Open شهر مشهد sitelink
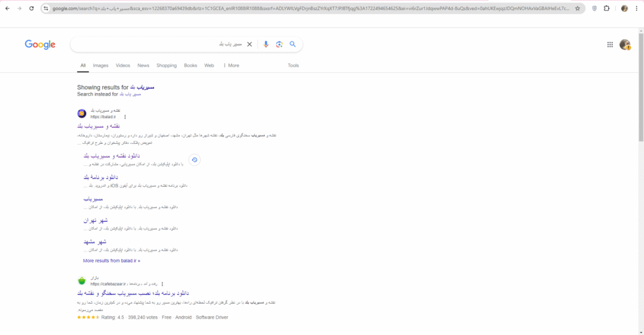 click(95, 241)
